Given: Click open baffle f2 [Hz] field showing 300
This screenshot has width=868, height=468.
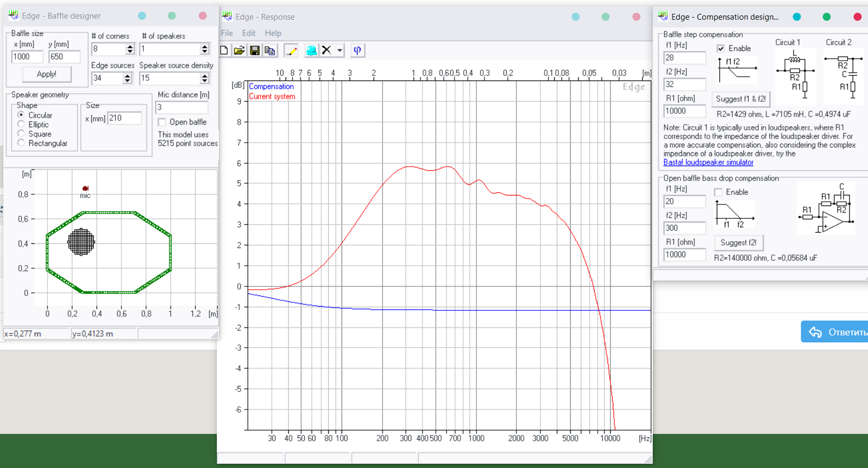Looking at the screenshot, I should point(685,228).
